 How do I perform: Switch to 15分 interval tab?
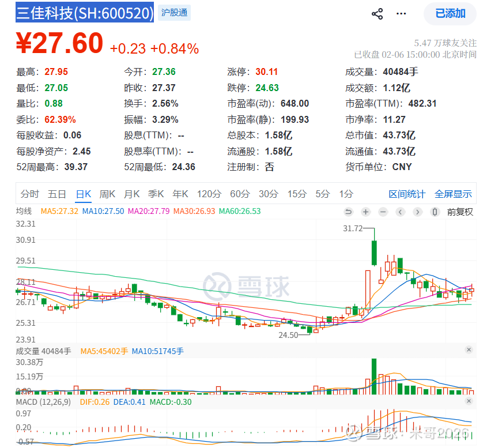297,194
